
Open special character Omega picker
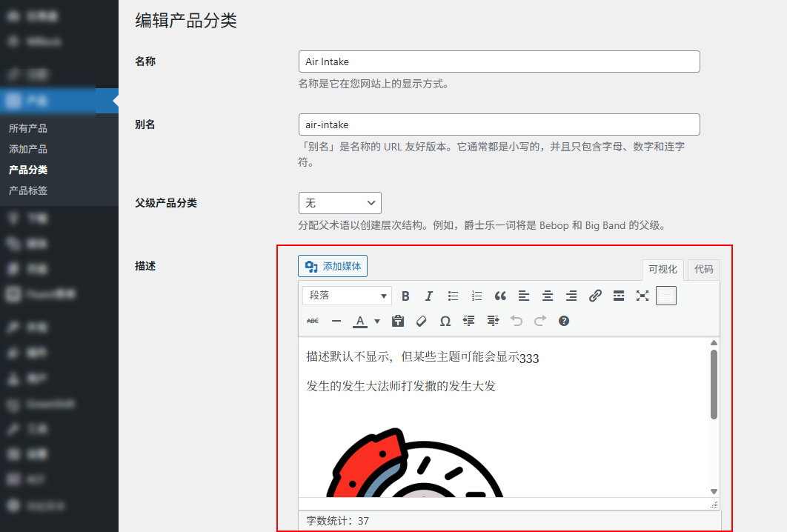[445, 322]
